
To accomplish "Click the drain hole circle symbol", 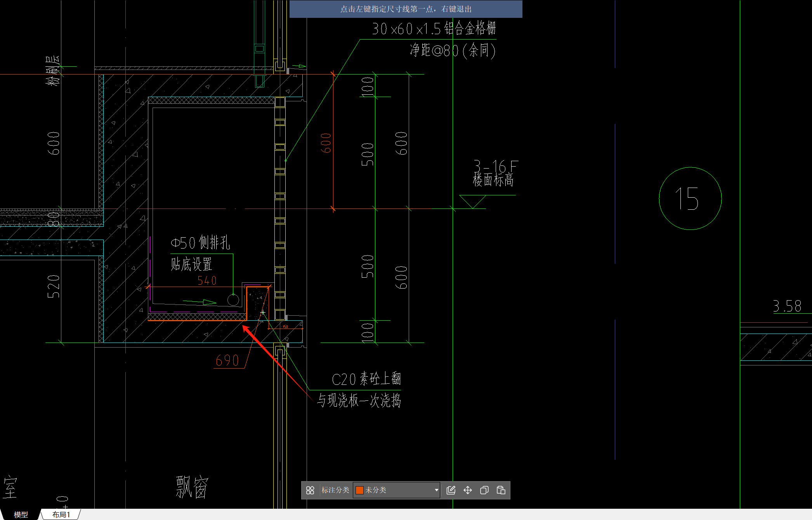I will (x=233, y=300).
